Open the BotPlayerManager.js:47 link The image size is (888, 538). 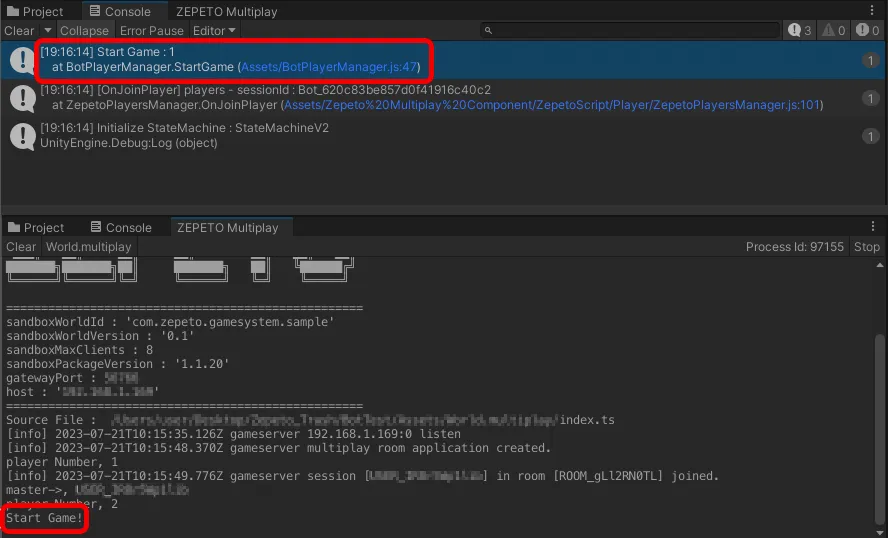[329, 67]
